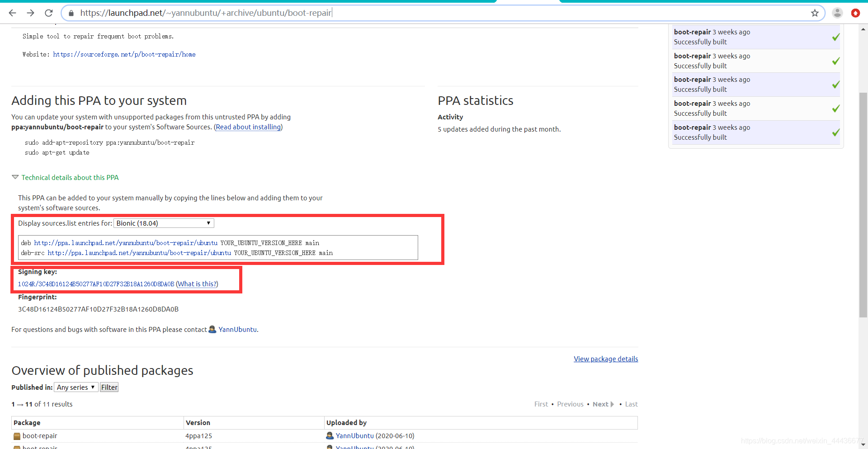Click First pagination link

point(541,404)
